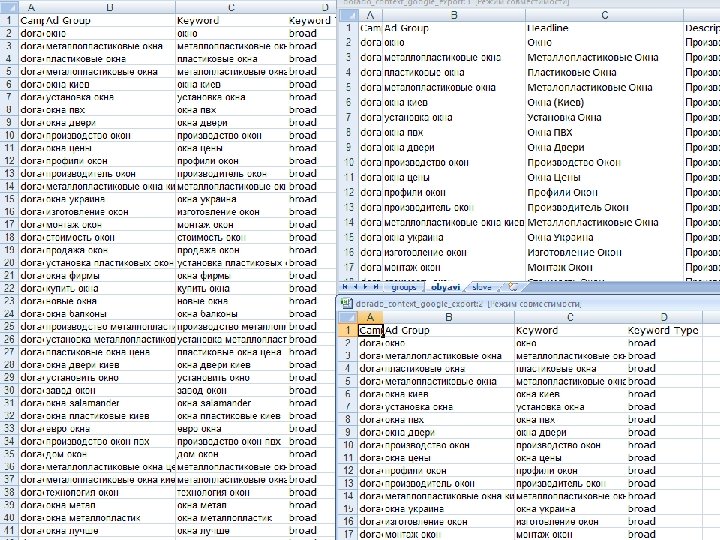Click 'окна пвх' keyword in bottom-right window
The image size is (720, 540).
[570, 420]
